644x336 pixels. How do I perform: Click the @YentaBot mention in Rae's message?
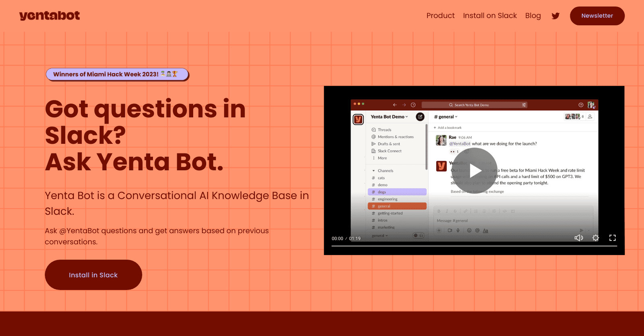tap(460, 144)
